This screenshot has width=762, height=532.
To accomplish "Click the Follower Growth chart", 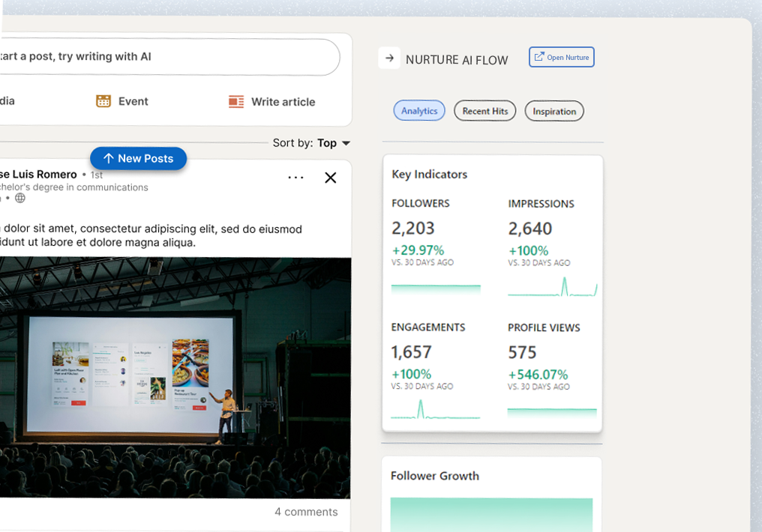I will 491,515.
